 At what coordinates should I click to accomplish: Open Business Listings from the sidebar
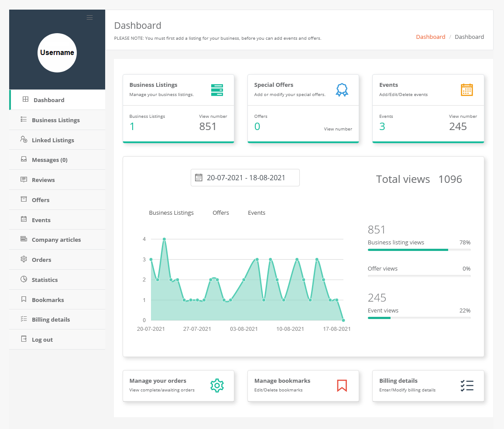click(57, 120)
